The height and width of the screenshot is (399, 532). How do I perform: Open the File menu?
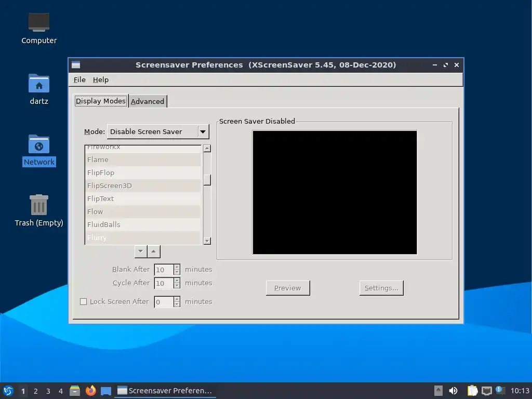pyautogui.click(x=79, y=79)
